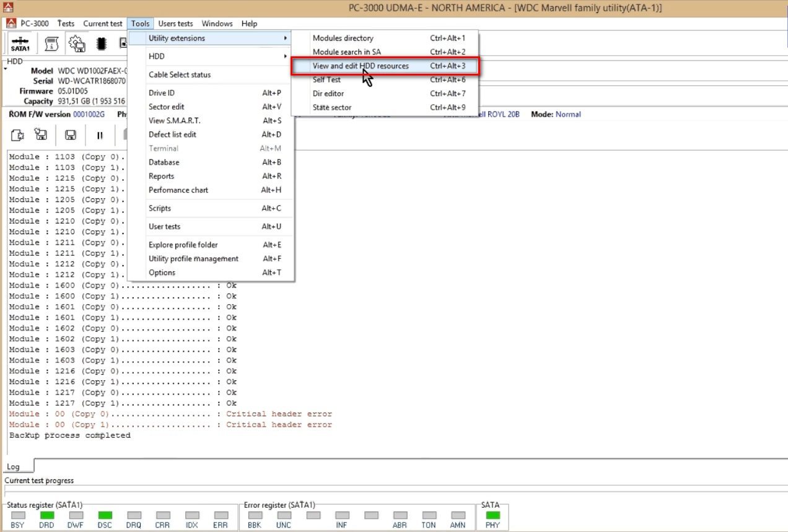Click the first Critical header error line
788x532 pixels.
point(170,414)
